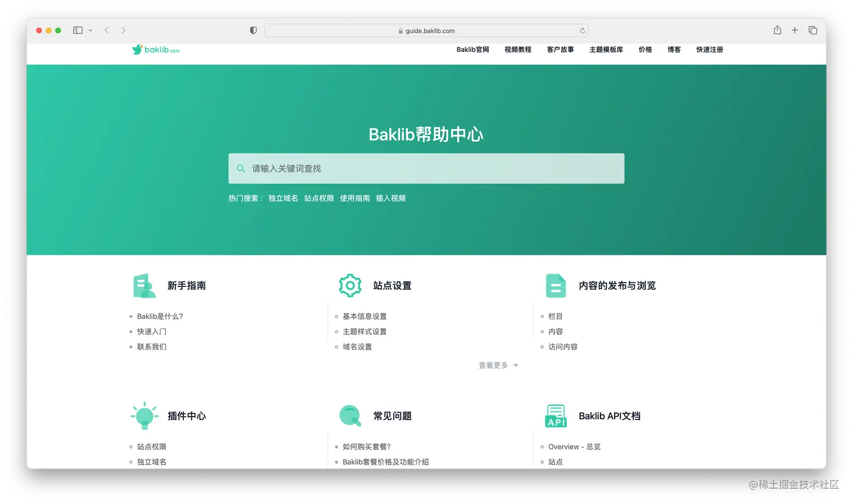The image size is (853, 504).
Task: Click the 站点设置 gear icon
Action: [350, 286]
